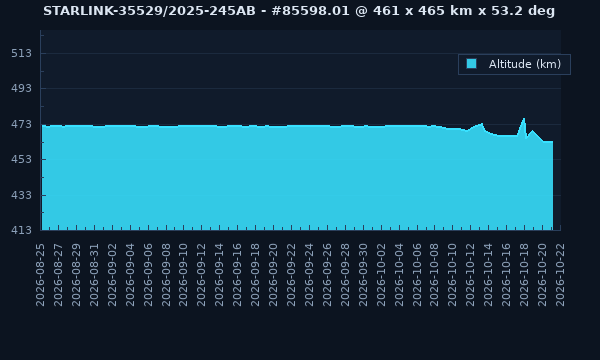Screen dimensions: 600x360
Task: Click the 2026-10-10 date label
Action: (x=453, y=275)
